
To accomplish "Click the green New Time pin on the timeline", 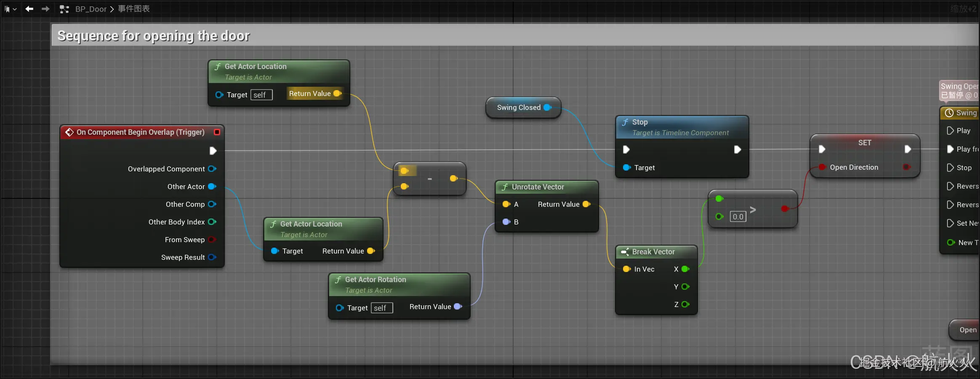I will (x=951, y=243).
